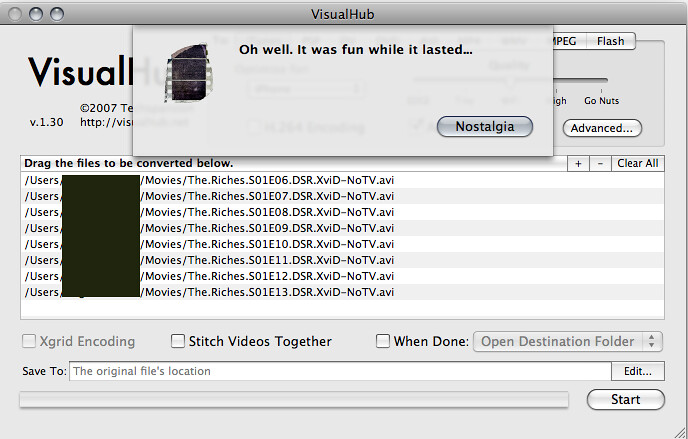This screenshot has height=439, width=688.
Task: Click the conversion progress bar
Action: [x=294, y=400]
